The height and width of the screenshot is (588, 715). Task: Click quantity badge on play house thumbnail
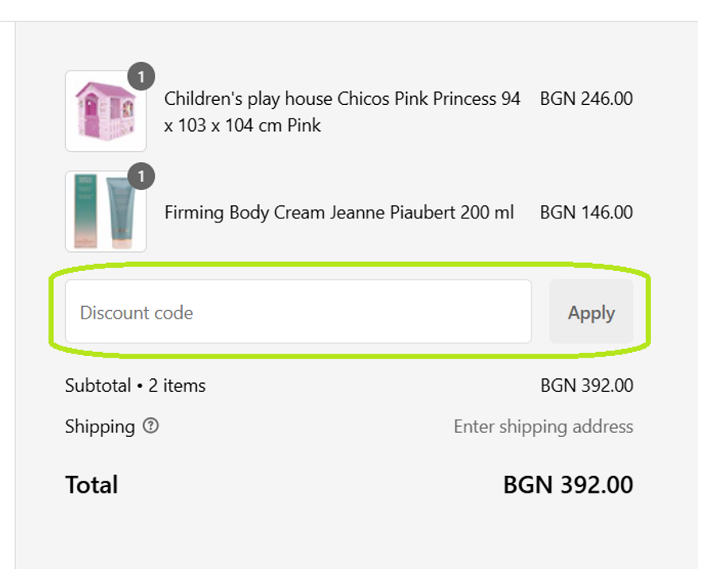coord(141,76)
